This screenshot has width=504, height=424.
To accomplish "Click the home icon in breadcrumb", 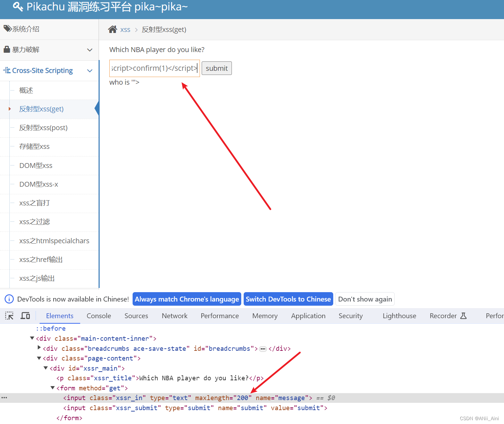I will tap(112, 29).
